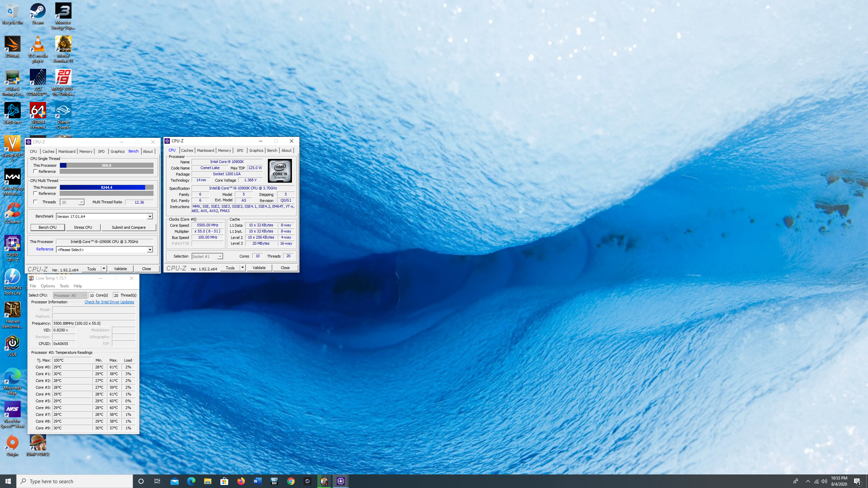Screen dimensions: 868x488
Task: Open Heaven Benchmark desktop icon
Action: [13, 315]
